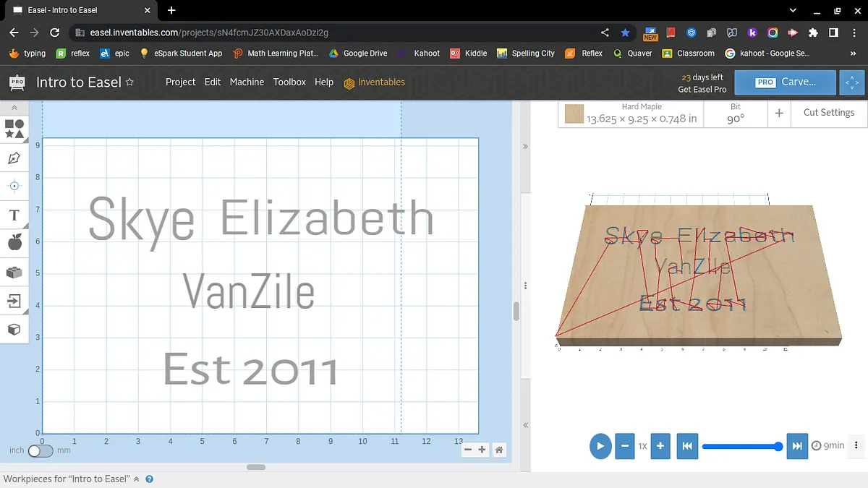This screenshot has height=488, width=868.
Task: Bookmark this page with star icon
Action: pyautogui.click(x=625, y=33)
